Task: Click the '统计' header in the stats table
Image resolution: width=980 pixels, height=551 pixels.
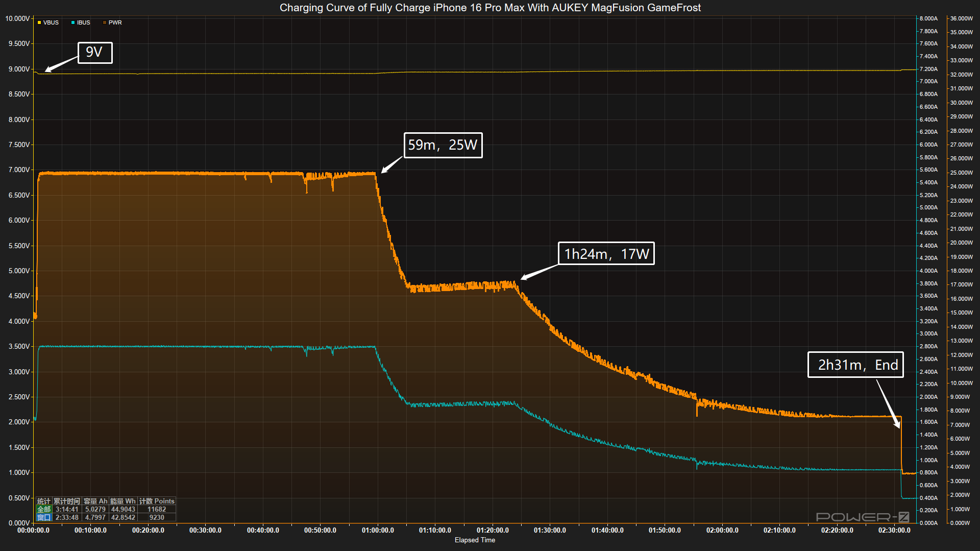Action: [44, 501]
